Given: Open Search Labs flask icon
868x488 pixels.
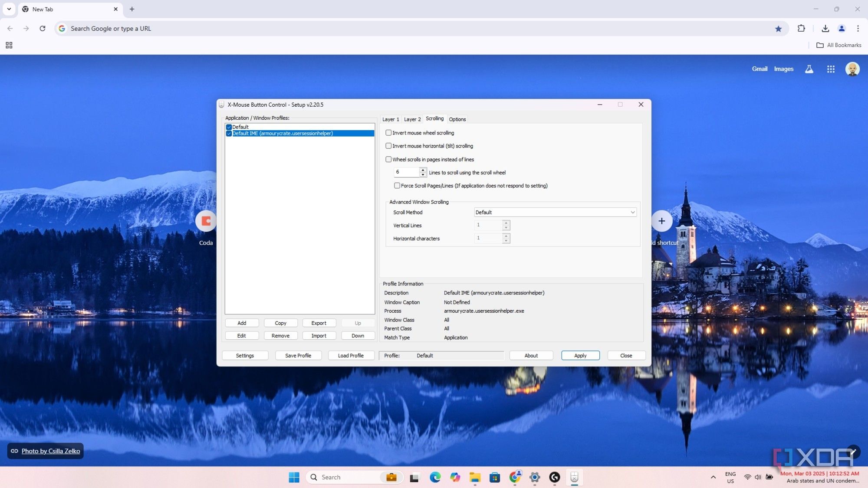Looking at the screenshot, I should pyautogui.click(x=809, y=69).
